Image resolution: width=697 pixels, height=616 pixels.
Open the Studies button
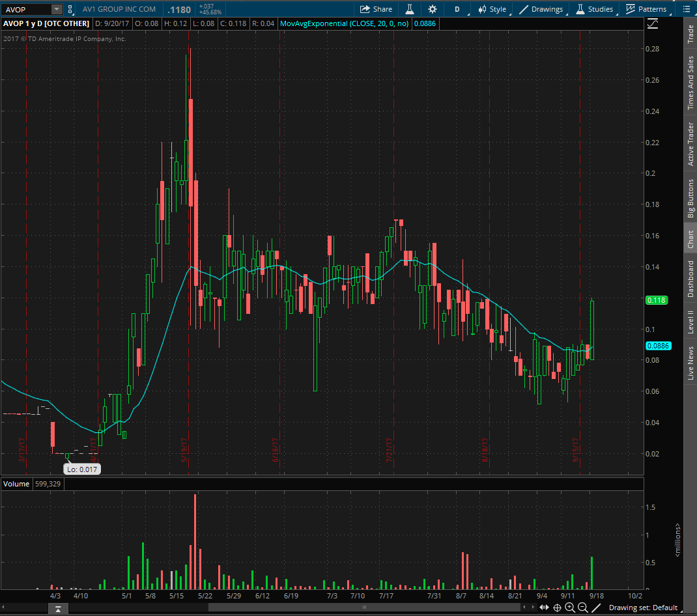(593, 9)
